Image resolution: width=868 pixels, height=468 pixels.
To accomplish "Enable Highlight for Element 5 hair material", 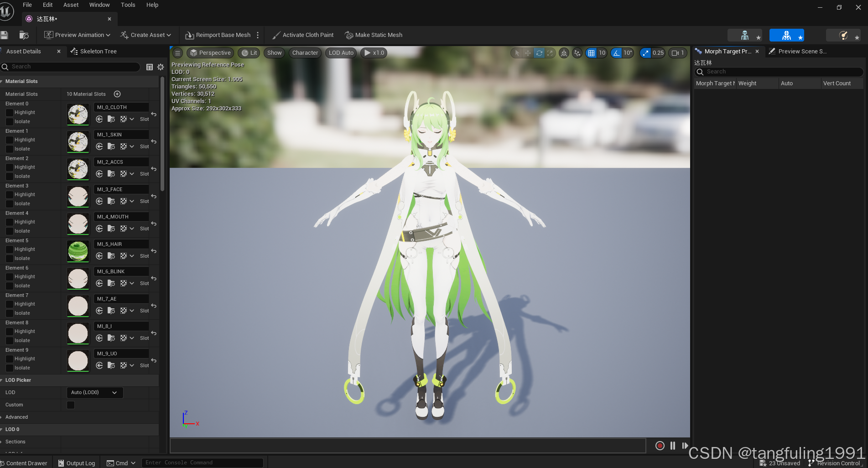I will 10,249.
